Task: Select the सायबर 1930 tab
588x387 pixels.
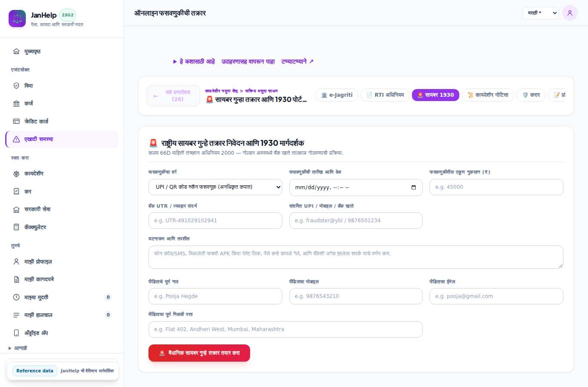Action: (x=436, y=95)
